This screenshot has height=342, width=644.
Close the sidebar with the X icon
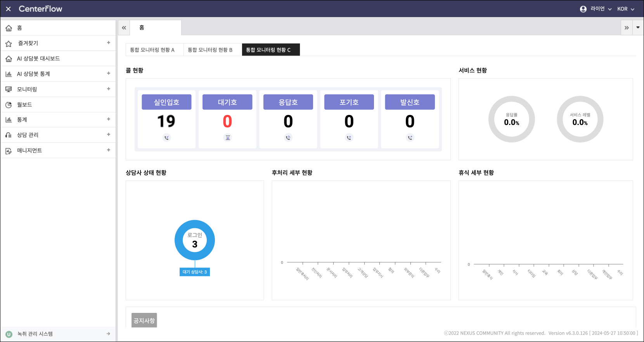point(8,9)
